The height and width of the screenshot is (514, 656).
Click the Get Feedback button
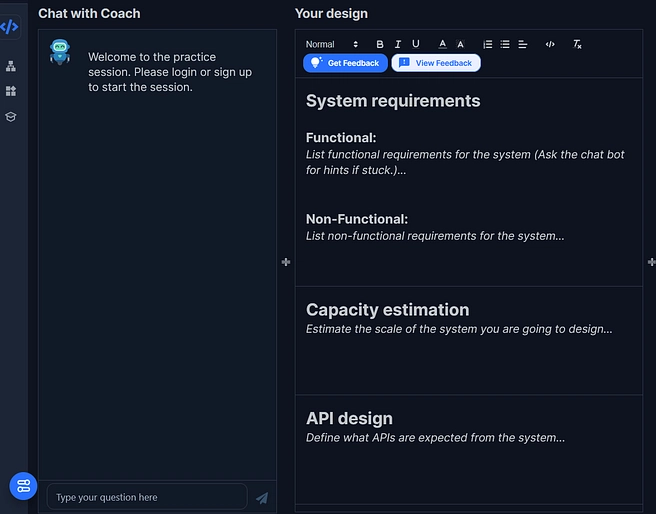(345, 63)
